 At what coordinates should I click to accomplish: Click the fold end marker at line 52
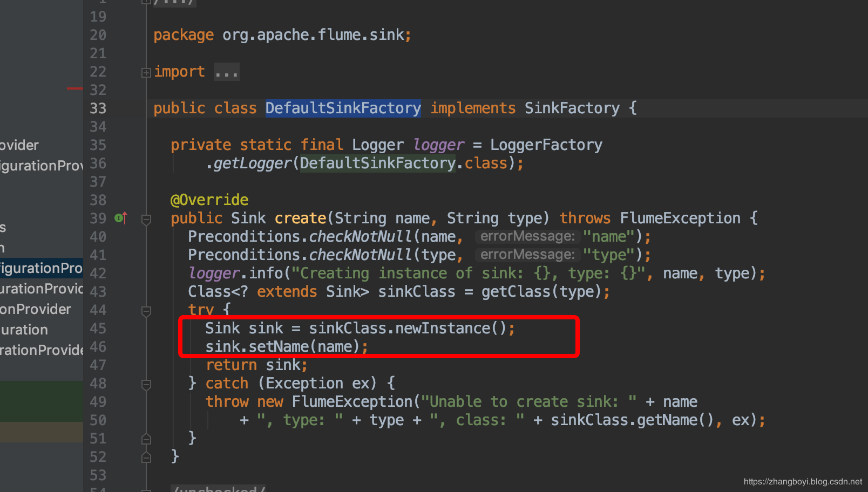pos(146,457)
